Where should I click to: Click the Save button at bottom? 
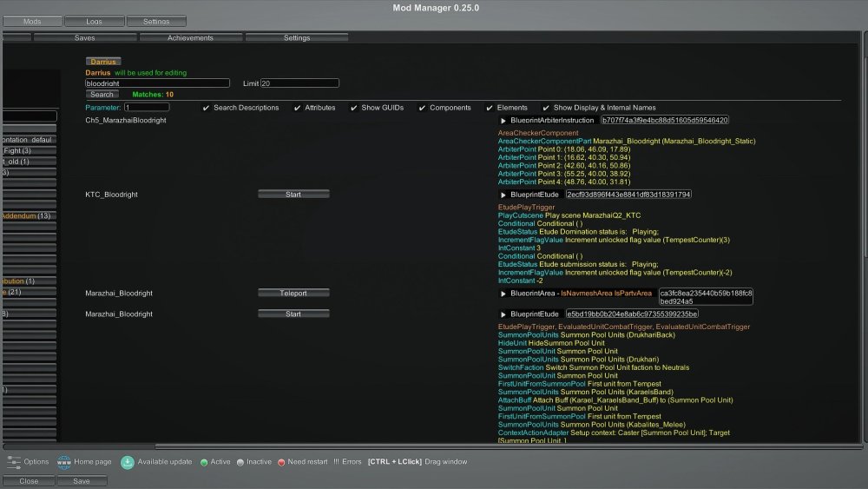click(x=82, y=480)
